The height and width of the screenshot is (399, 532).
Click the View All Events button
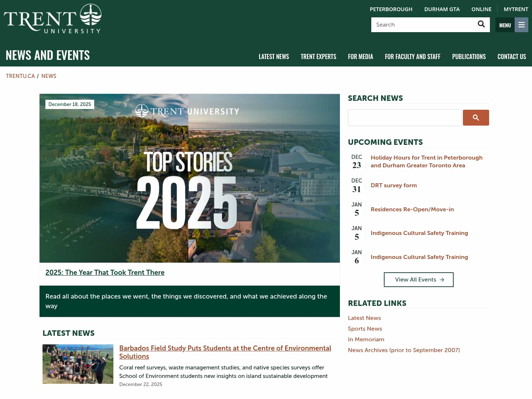419,280
